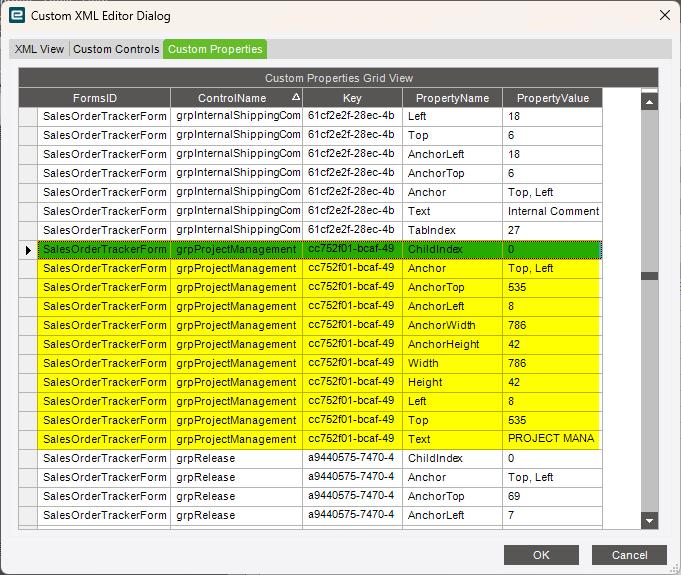
Task: Click the Epicor app icon in title bar
Action: [17, 15]
